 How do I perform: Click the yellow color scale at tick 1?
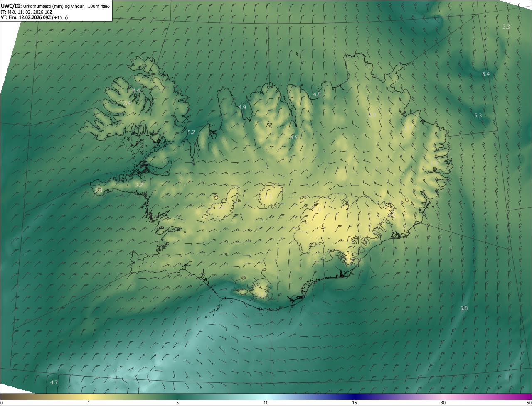click(x=89, y=397)
